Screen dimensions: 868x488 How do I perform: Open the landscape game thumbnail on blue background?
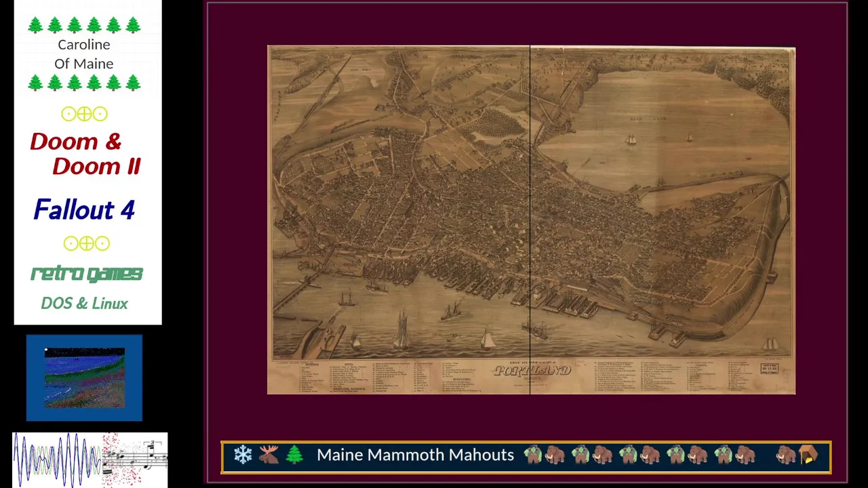(x=84, y=378)
